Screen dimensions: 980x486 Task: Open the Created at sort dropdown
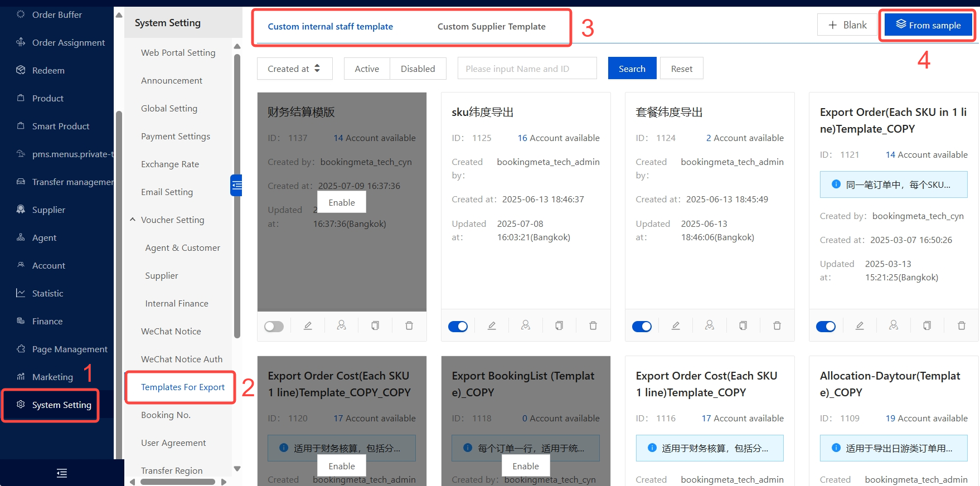(x=294, y=69)
